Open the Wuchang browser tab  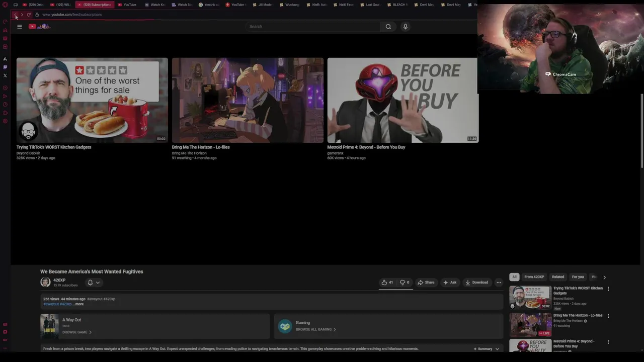(289, 5)
